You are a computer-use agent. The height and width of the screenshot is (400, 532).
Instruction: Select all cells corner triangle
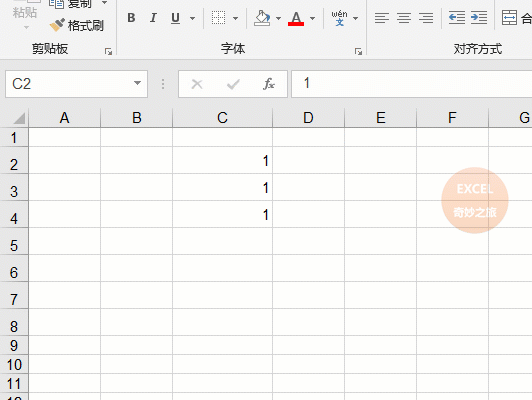click(19, 118)
